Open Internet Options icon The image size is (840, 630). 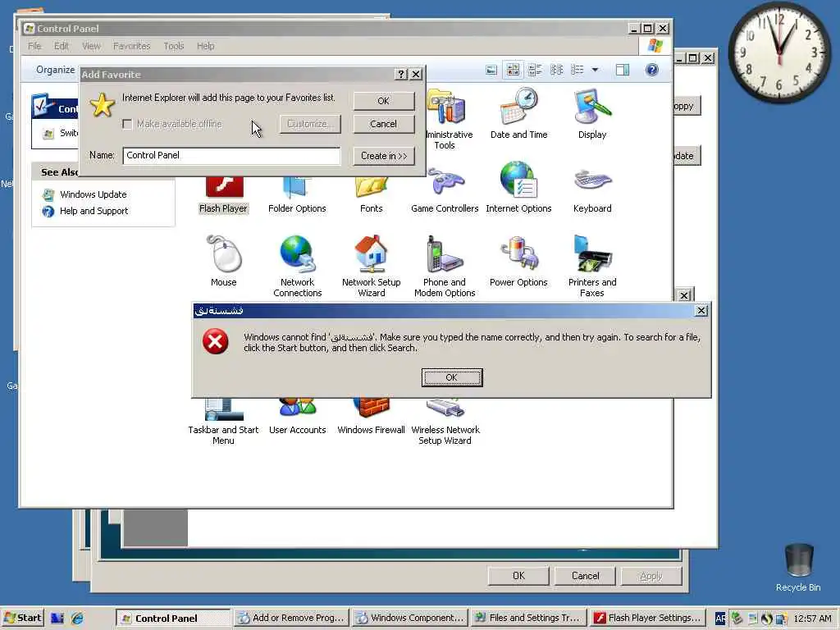518,188
